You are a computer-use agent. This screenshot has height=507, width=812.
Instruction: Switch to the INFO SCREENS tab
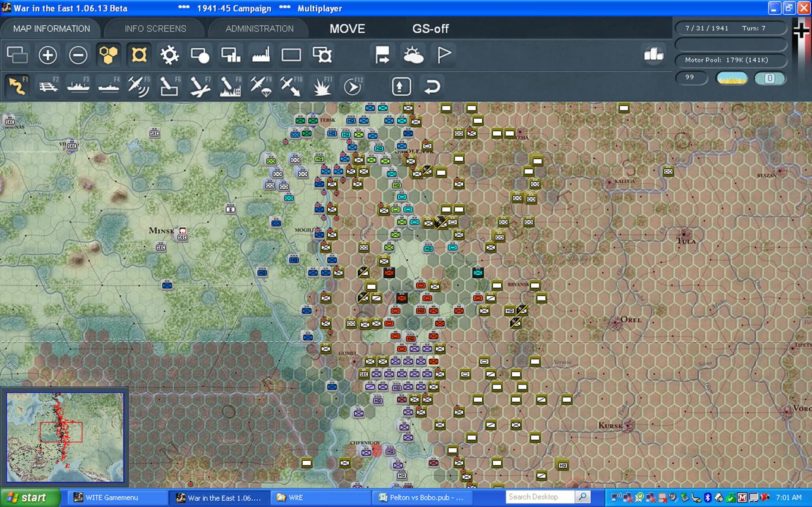[x=155, y=28]
